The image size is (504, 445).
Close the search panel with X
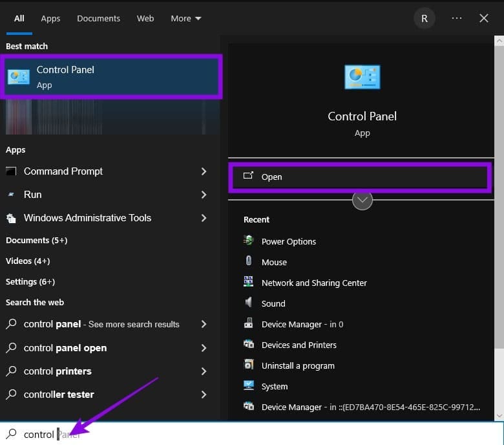click(484, 18)
